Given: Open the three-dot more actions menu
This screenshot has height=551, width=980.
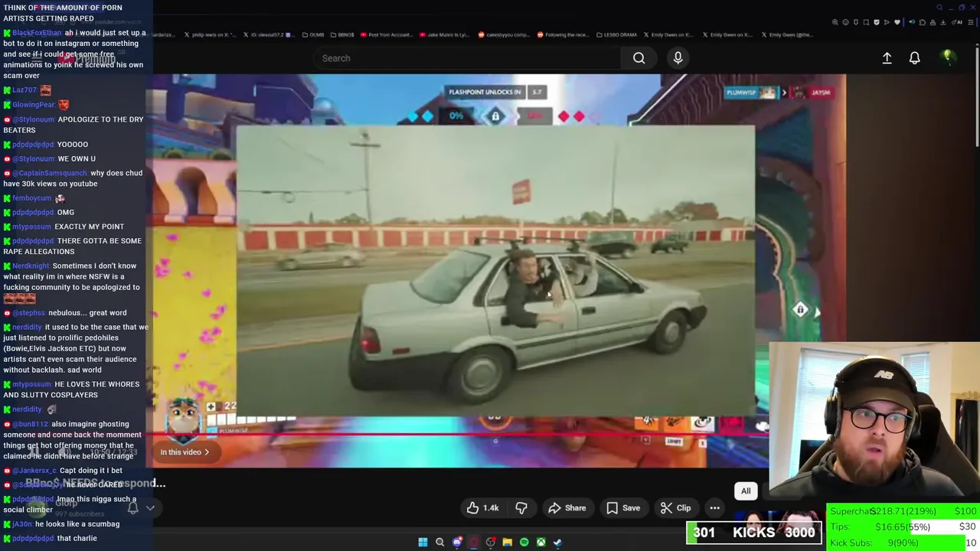Looking at the screenshot, I should (x=714, y=508).
